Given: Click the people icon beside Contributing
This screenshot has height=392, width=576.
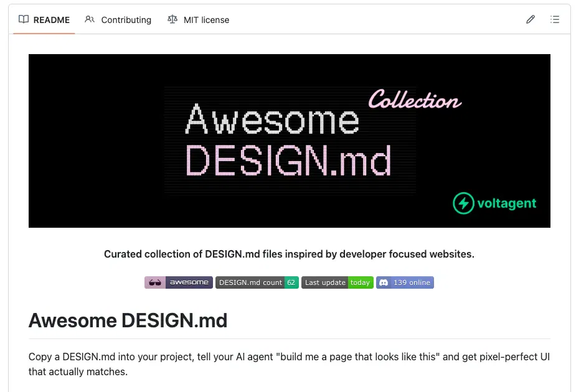Looking at the screenshot, I should pos(89,19).
